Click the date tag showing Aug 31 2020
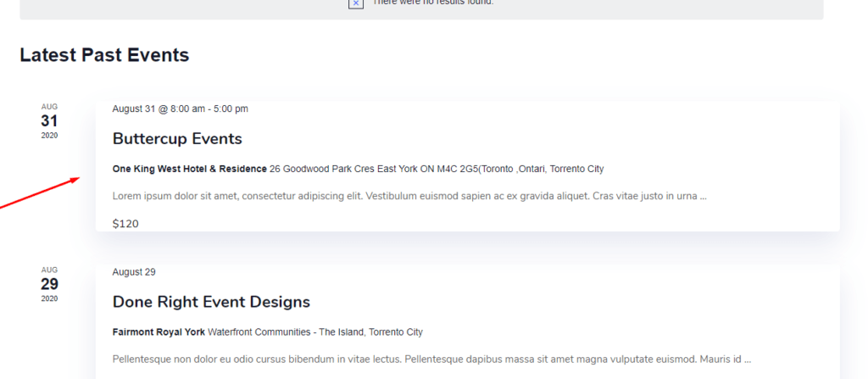The width and height of the screenshot is (868, 379). pos(49,120)
